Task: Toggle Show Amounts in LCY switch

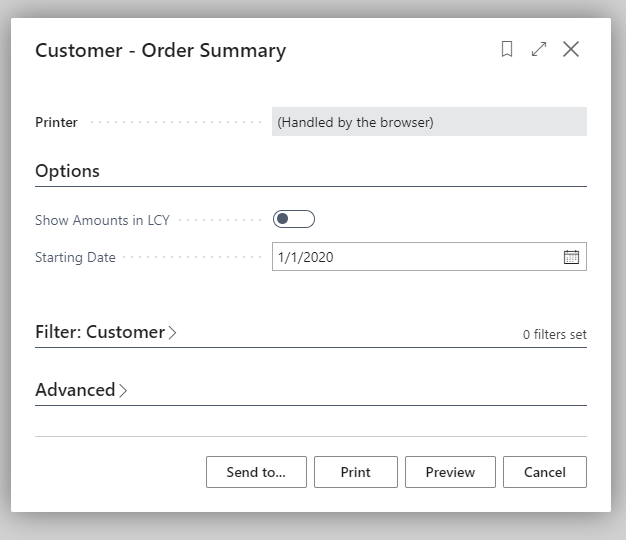Action: click(x=293, y=219)
